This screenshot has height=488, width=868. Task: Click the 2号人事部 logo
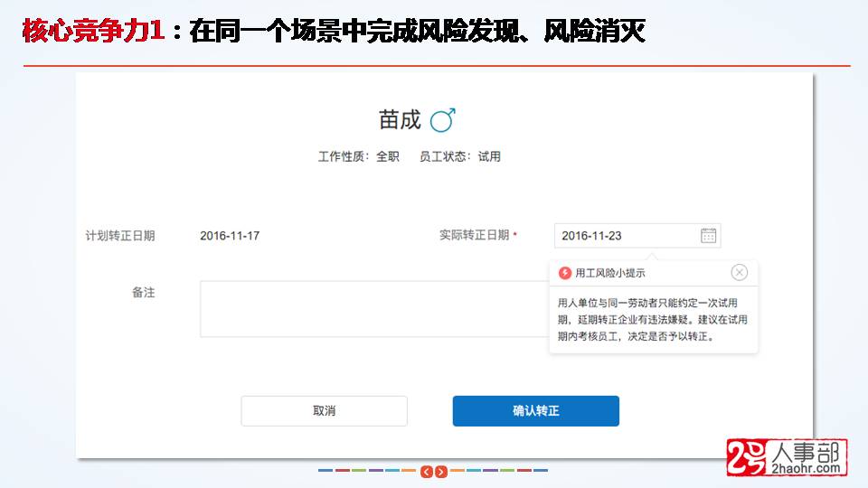pyautogui.click(x=787, y=457)
